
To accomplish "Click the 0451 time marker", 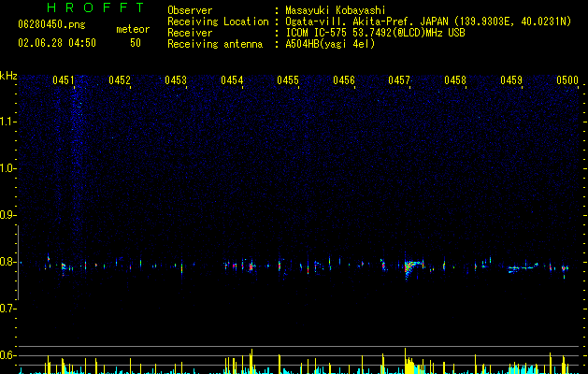I will pos(64,80).
